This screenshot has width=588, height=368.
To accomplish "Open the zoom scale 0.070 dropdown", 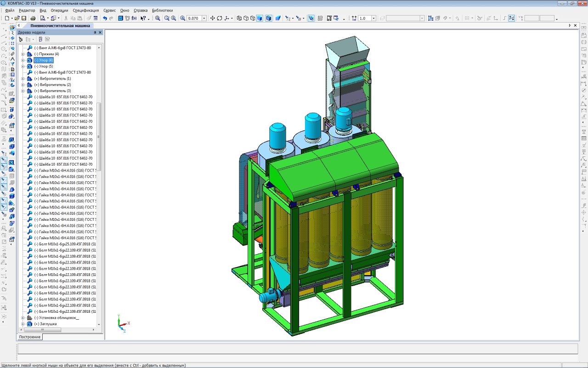I will click(204, 18).
